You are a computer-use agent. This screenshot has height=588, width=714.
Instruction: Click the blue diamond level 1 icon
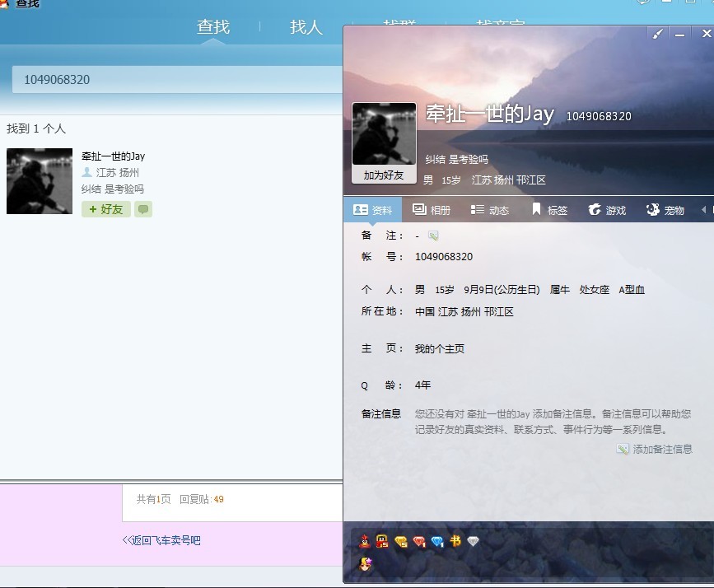pos(437,541)
